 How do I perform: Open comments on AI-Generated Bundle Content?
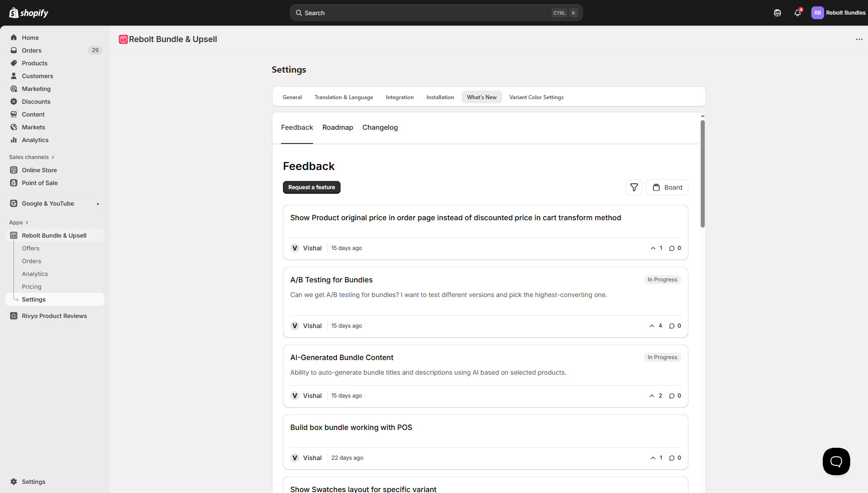tap(675, 396)
